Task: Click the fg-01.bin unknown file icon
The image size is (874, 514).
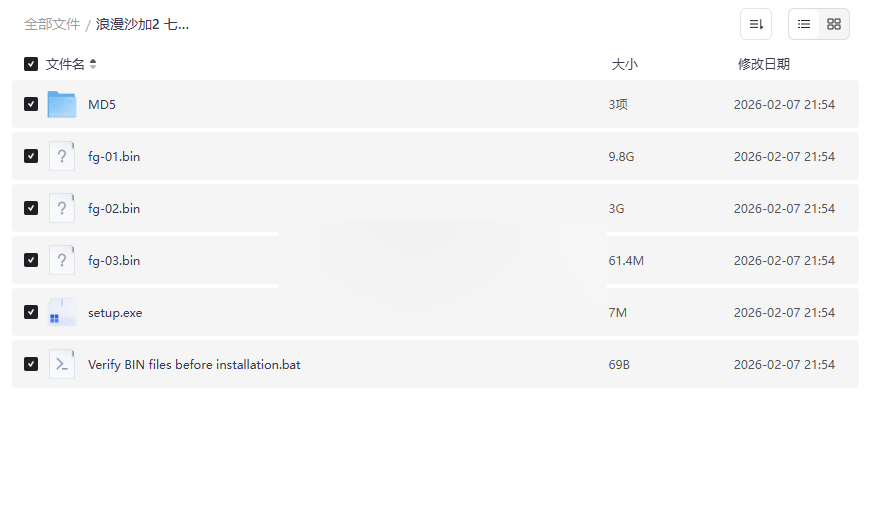Action: pos(62,156)
